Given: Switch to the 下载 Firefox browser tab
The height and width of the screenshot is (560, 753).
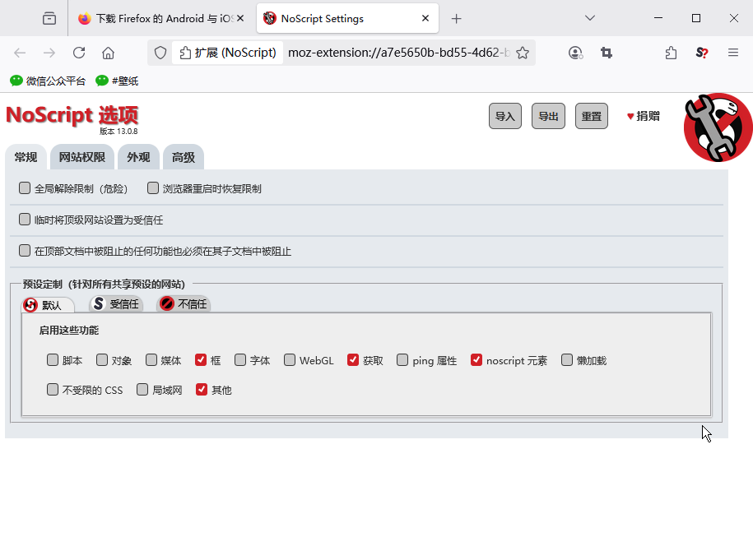Looking at the screenshot, I should point(162,18).
